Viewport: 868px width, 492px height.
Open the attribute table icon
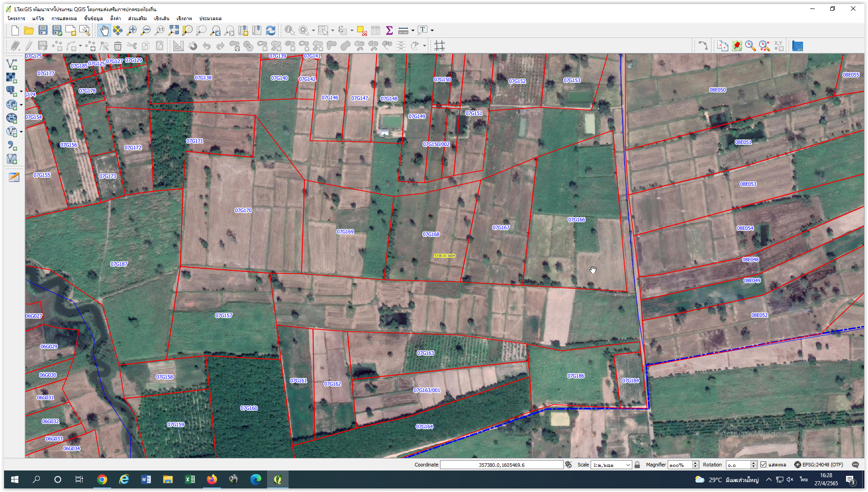(x=376, y=30)
